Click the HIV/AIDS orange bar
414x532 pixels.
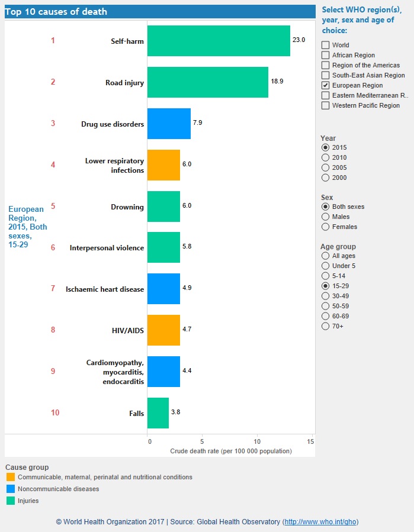[163, 330]
